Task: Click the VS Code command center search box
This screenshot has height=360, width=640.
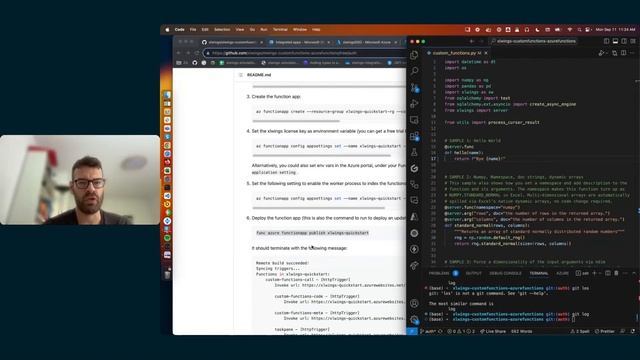Action: tap(533, 41)
